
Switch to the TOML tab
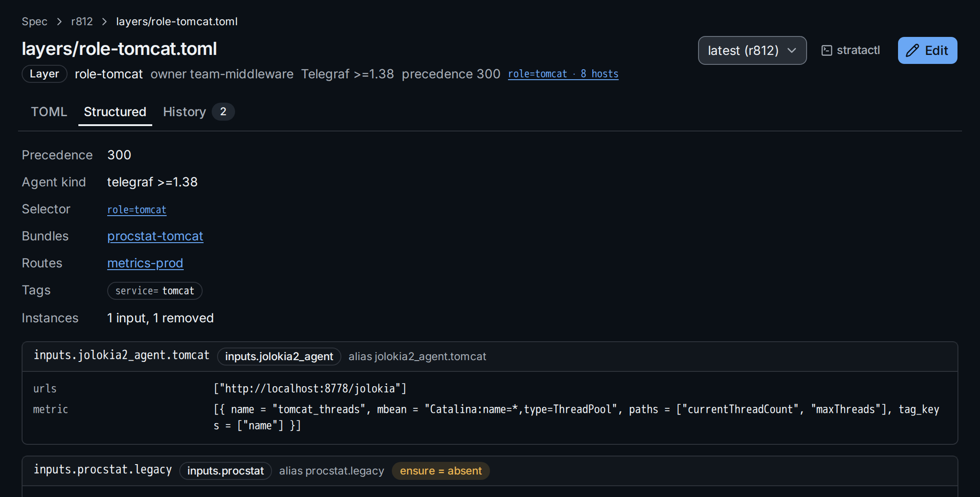49,112
